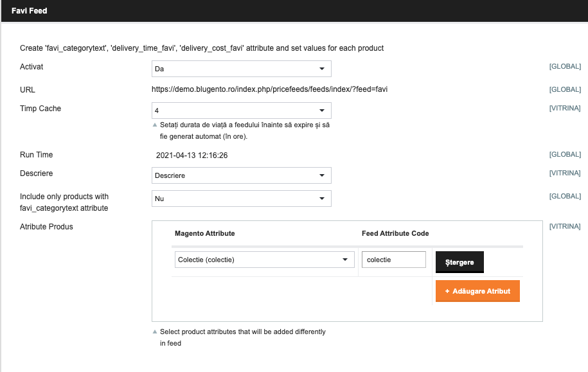
Task: Click the Adăugare Atribut button
Action: 477,291
